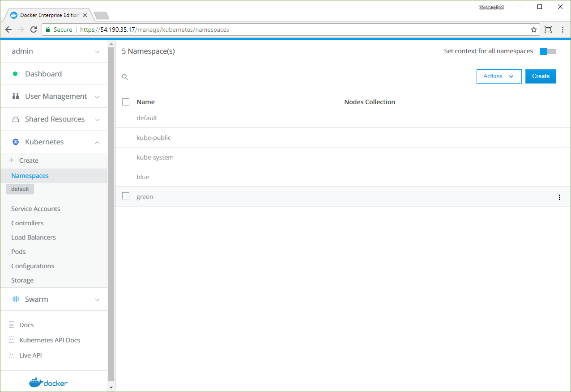Open the Kubernetes API Docs link
Screen dimensions: 571x392
pyautogui.click(x=49, y=340)
